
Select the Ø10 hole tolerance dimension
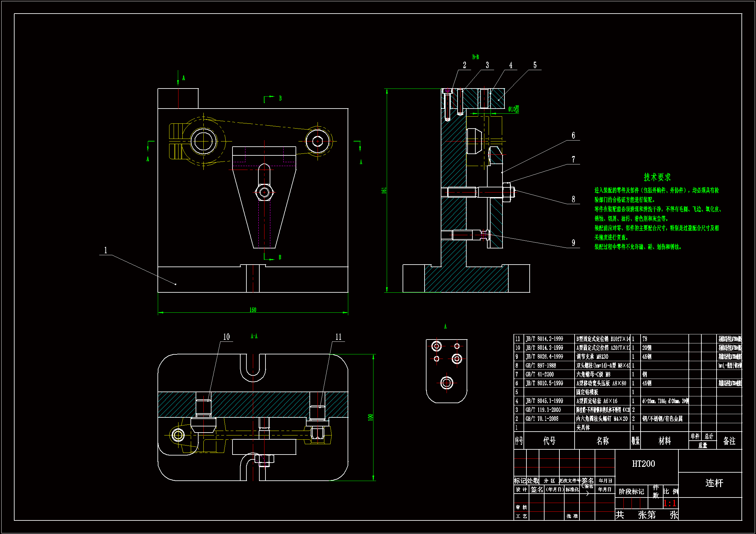click(x=513, y=109)
